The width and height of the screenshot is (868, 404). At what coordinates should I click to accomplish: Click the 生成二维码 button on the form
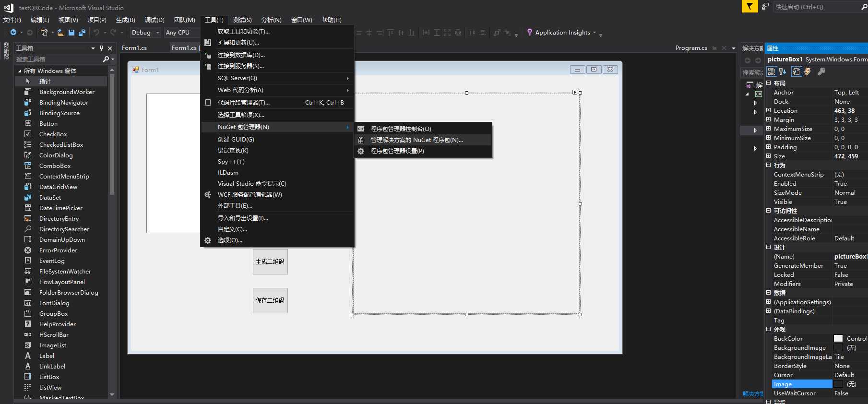tap(270, 261)
